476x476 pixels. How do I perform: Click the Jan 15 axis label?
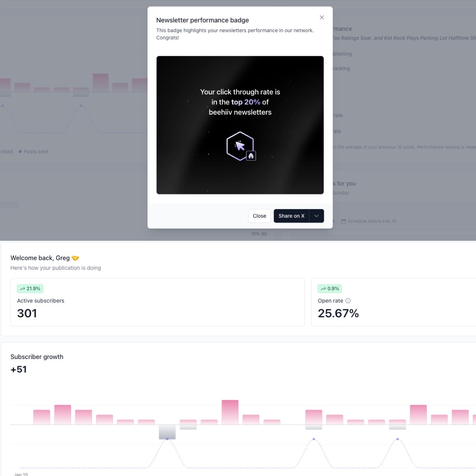21,474
